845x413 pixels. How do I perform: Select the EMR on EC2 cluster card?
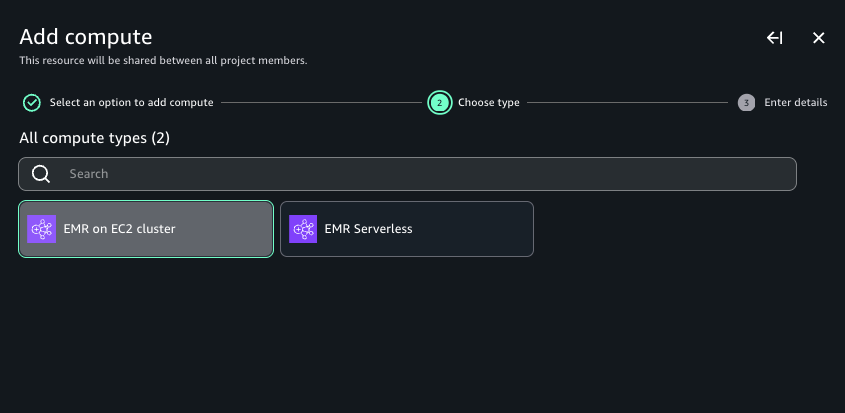click(146, 229)
